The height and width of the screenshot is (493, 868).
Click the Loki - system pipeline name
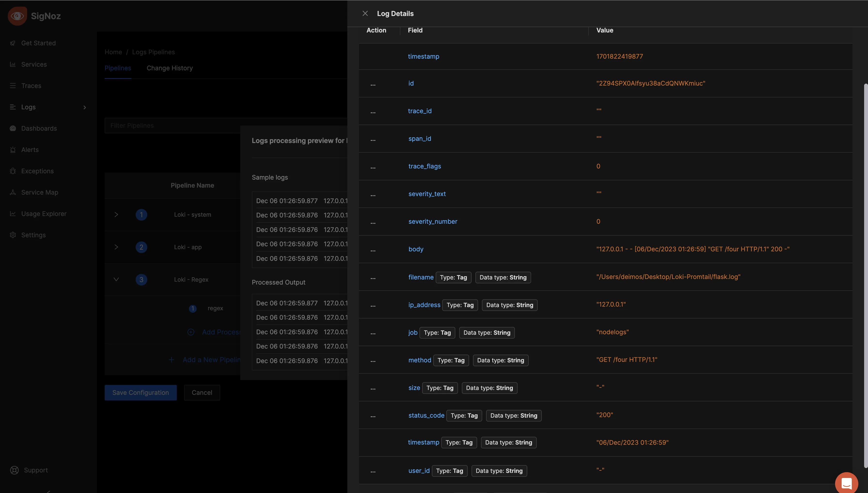tap(193, 214)
